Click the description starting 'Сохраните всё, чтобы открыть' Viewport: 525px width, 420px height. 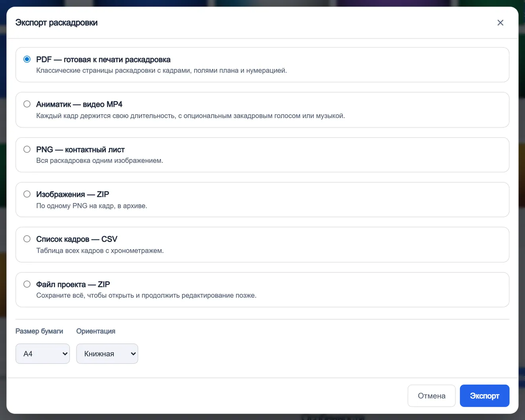146,296
